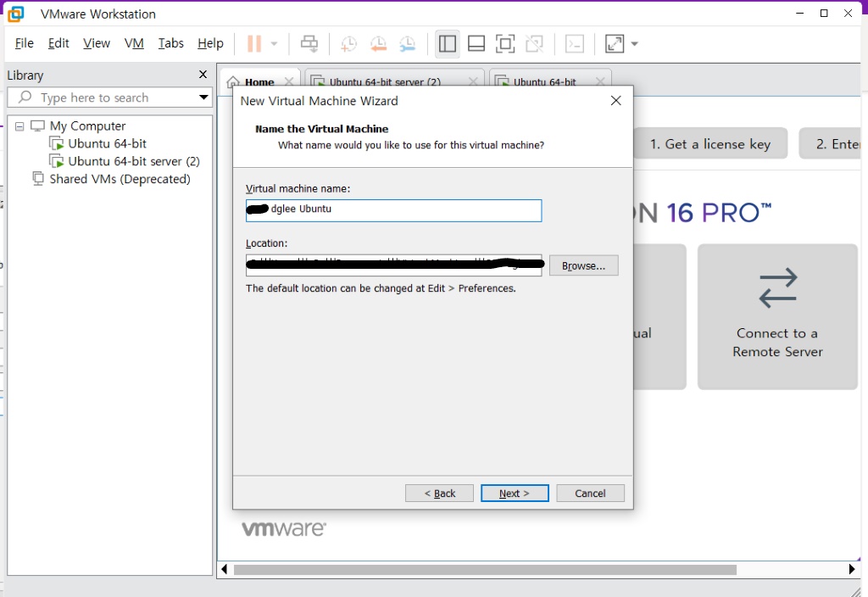This screenshot has width=868, height=597.
Task: Open the VM menu
Action: 134,43
